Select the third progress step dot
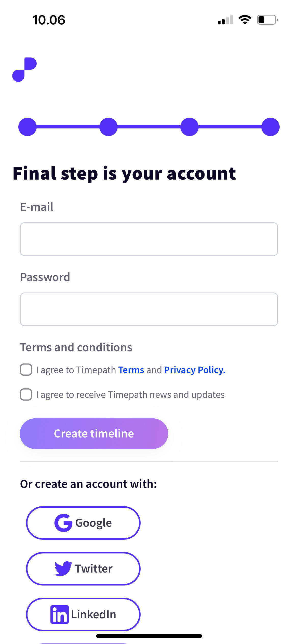Screen dimensions: 298x644 (x=189, y=127)
